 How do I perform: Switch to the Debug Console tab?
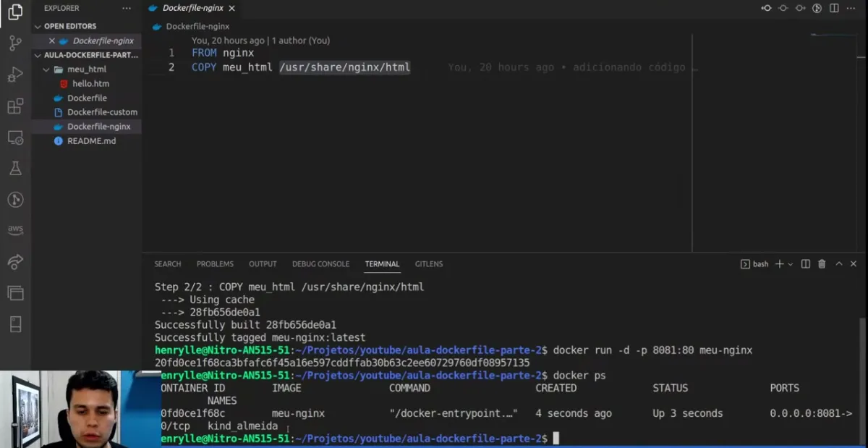tap(320, 264)
